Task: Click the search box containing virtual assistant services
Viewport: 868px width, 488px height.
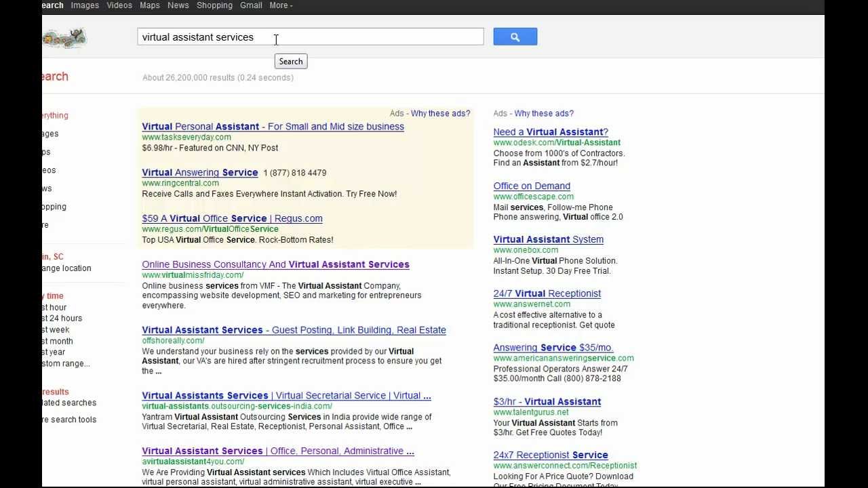Action: tap(311, 37)
